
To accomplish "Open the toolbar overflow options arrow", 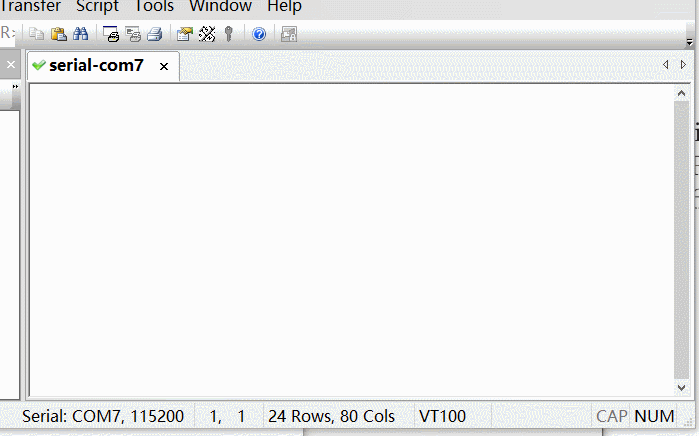I will coord(689,42).
